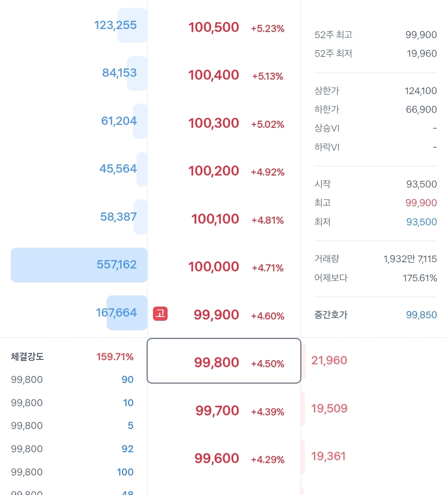The width and height of the screenshot is (448, 495).
Task: Tap the 99,600 bid price
Action: pyautogui.click(x=217, y=458)
